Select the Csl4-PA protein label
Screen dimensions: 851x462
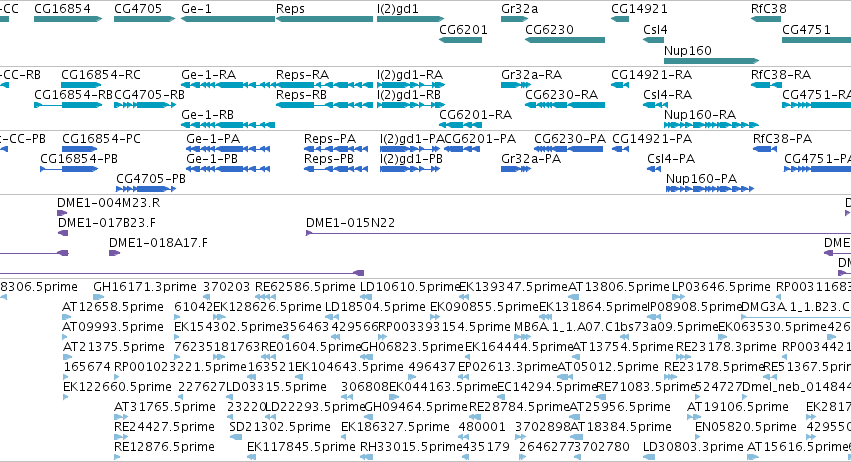pos(671,159)
